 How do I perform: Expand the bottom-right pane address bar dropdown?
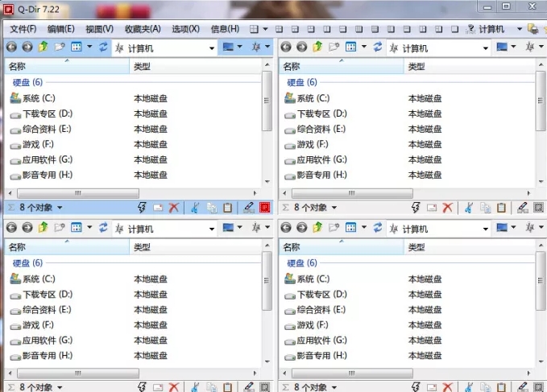(x=486, y=229)
